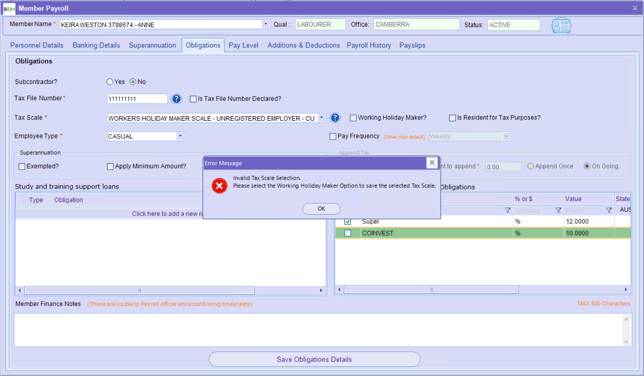
Task: Click the Tax Scale help icon
Action: coord(335,118)
